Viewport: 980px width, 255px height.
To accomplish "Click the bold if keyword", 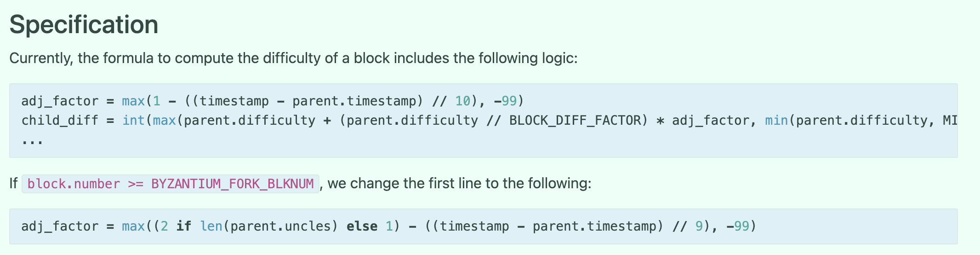I will coord(184,226).
